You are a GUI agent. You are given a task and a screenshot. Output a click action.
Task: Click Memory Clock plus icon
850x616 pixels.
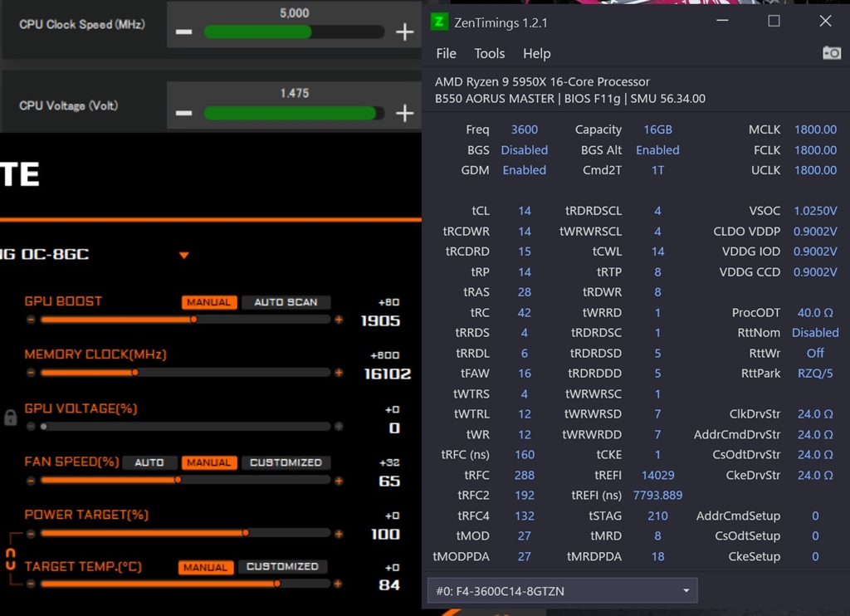coord(339,373)
